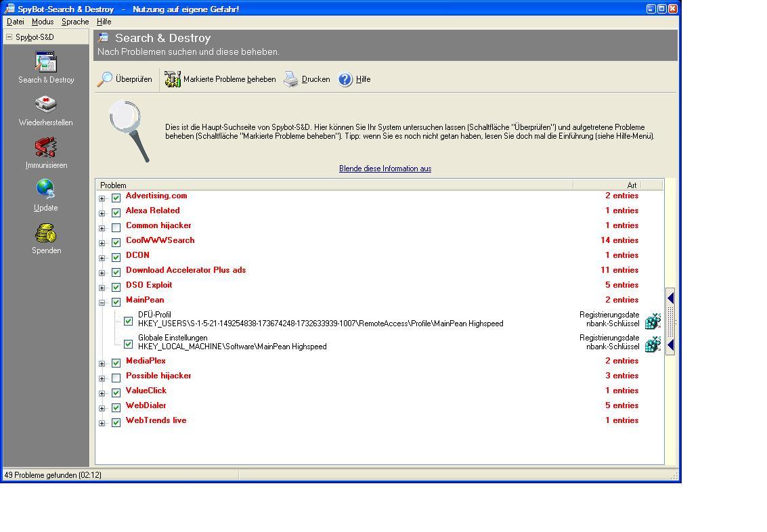Select the DSO Exploit row label
Viewport: 767px width, 532px height.
[149, 284]
